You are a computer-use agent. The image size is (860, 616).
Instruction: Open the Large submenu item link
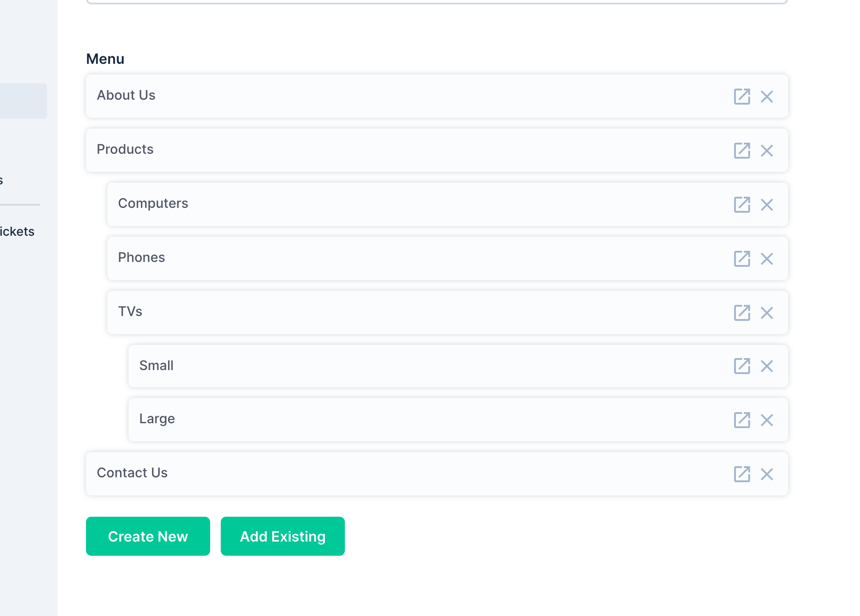pos(743,420)
